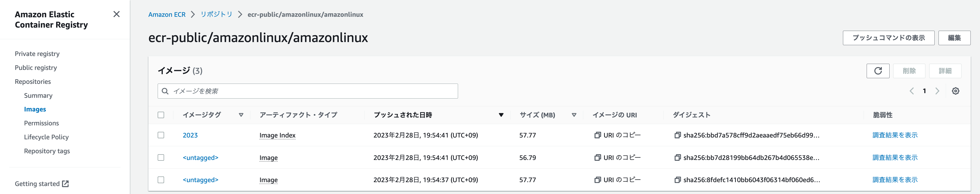
Task: Focus the image search field
Action: pos(308,91)
